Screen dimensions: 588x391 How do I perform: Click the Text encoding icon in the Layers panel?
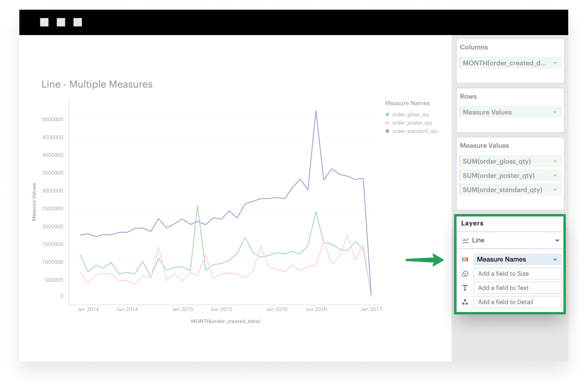click(465, 287)
